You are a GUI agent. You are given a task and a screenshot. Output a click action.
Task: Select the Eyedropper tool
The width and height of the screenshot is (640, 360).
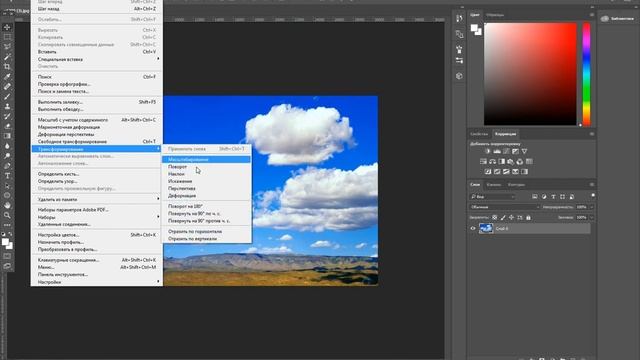click(7, 77)
